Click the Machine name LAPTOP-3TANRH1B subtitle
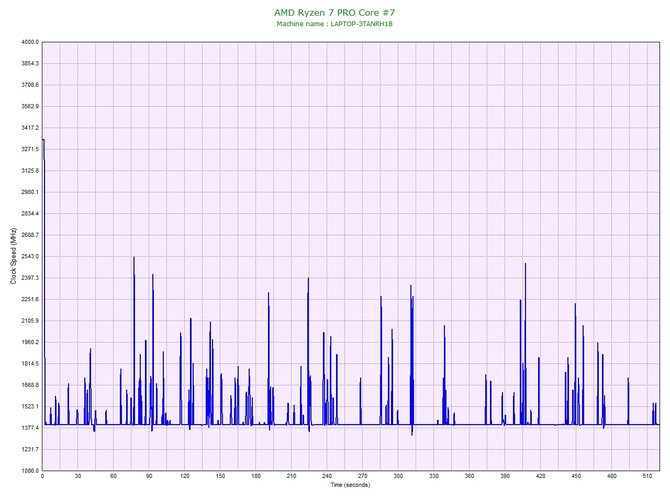The image size is (670, 502). point(335,24)
